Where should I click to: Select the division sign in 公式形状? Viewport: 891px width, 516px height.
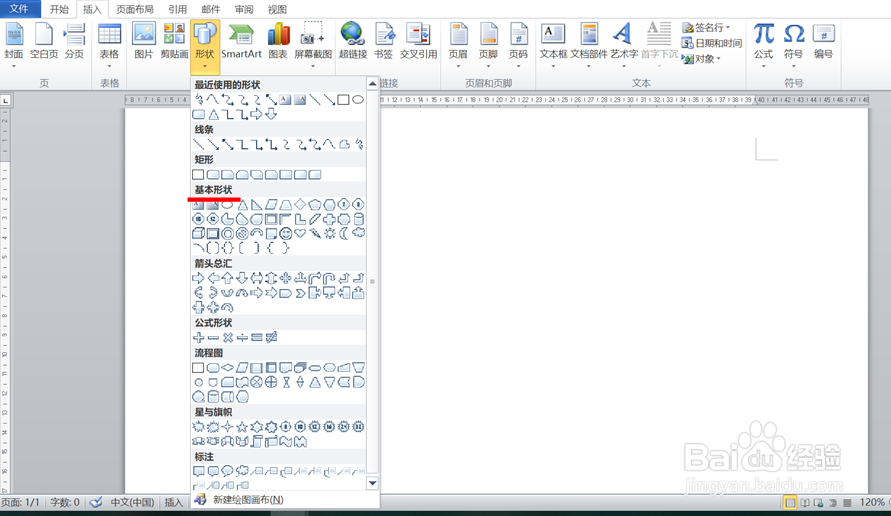[242, 338]
